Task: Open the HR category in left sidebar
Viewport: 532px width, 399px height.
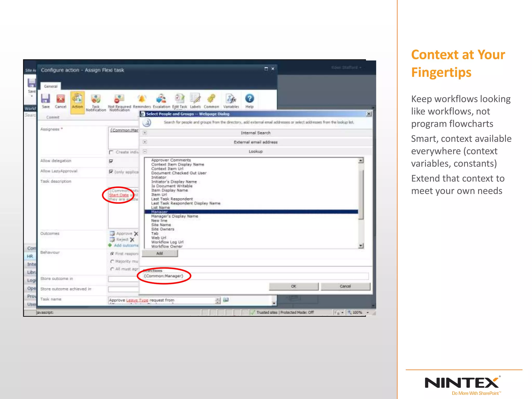Action: tap(30, 256)
